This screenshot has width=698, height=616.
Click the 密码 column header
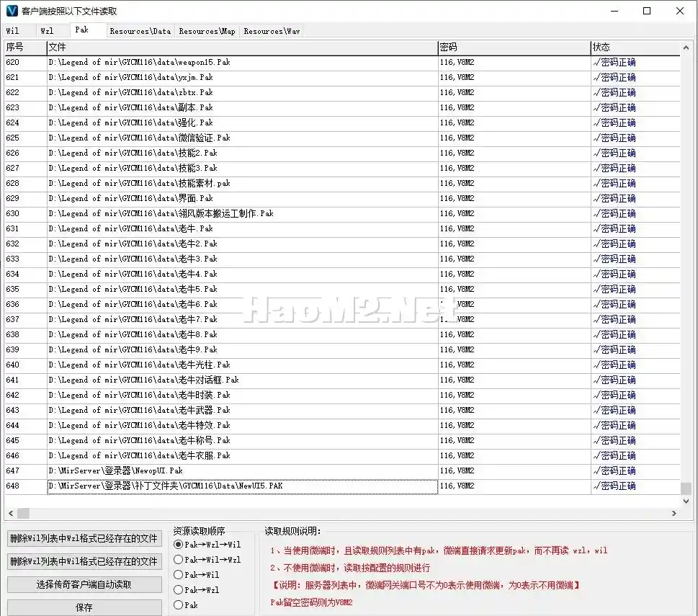[514, 47]
